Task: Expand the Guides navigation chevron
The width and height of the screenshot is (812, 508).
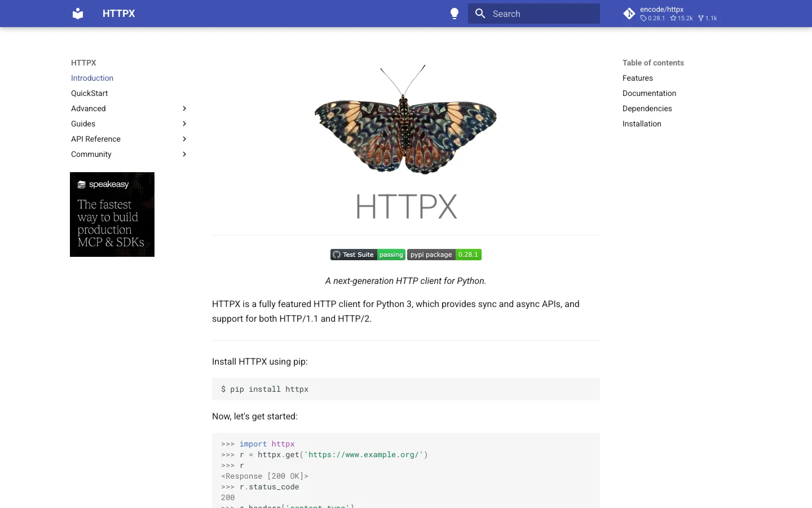Action: point(184,124)
